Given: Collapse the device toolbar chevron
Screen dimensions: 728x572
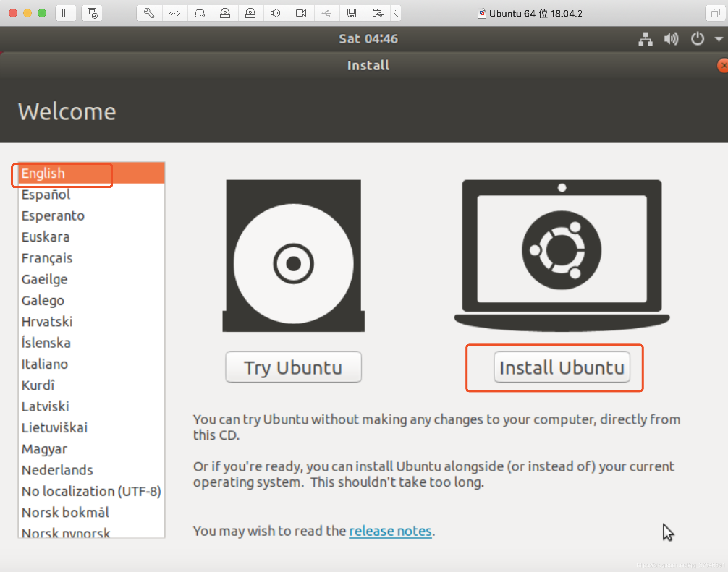Looking at the screenshot, I should pos(396,13).
